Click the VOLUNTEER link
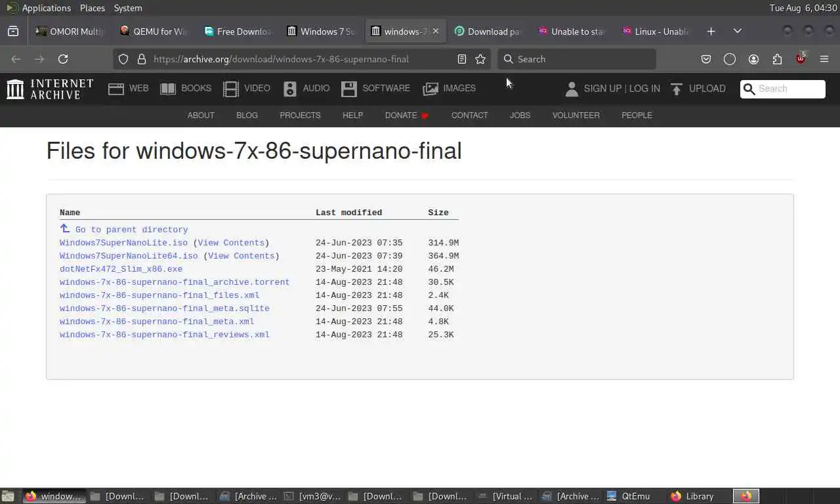Screen dimensions: 840x504 pos(576,115)
